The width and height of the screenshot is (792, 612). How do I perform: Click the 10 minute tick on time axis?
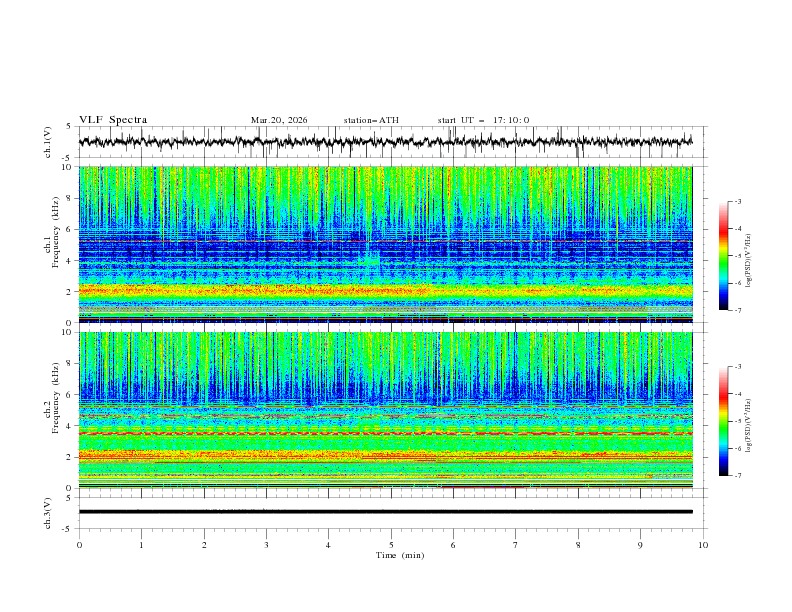tap(703, 545)
